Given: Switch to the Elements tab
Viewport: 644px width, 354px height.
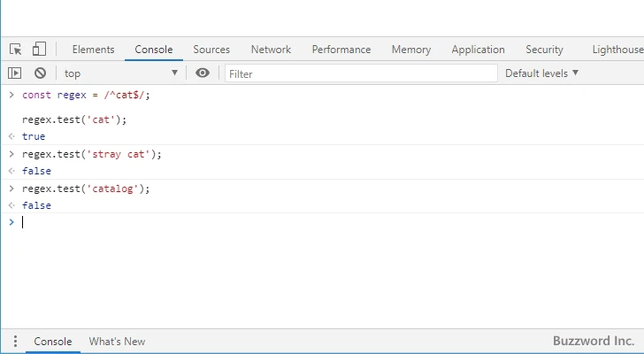Looking at the screenshot, I should (x=93, y=50).
